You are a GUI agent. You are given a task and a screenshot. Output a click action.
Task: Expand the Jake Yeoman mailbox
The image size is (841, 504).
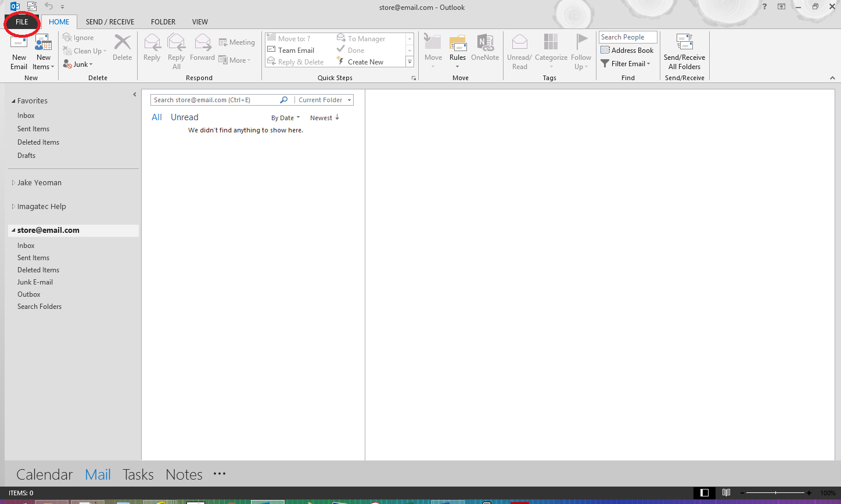pyautogui.click(x=14, y=183)
